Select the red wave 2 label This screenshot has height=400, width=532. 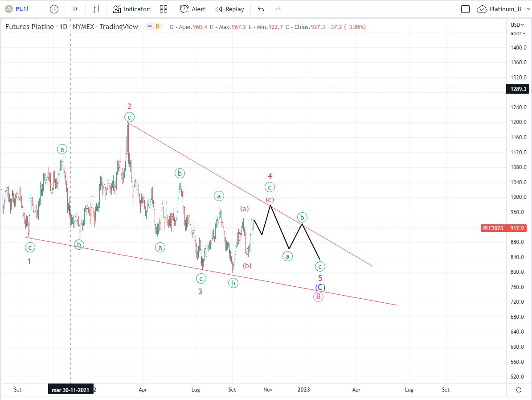point(129,106)
